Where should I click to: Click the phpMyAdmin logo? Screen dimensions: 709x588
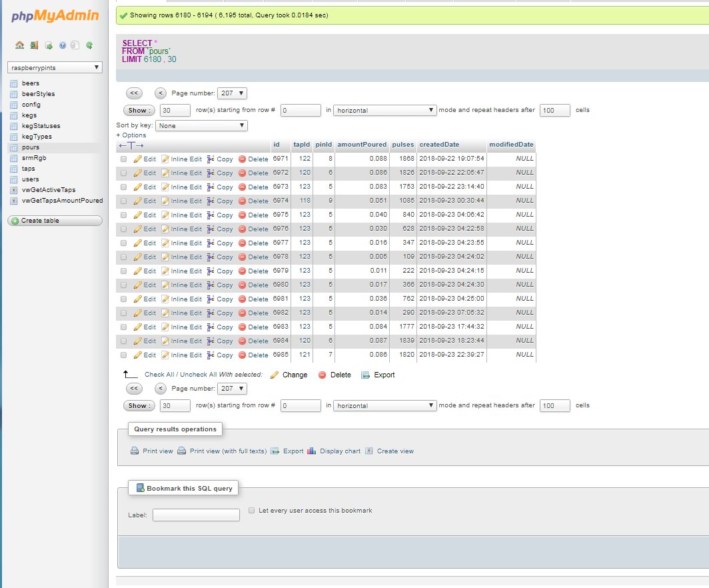55,16
